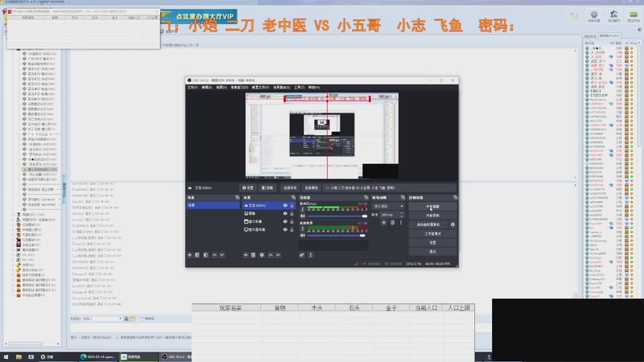The width and height of the screenshot is (644, 362).
Task: Toggle lock on 图像 source
Action: tap(292, 213)
